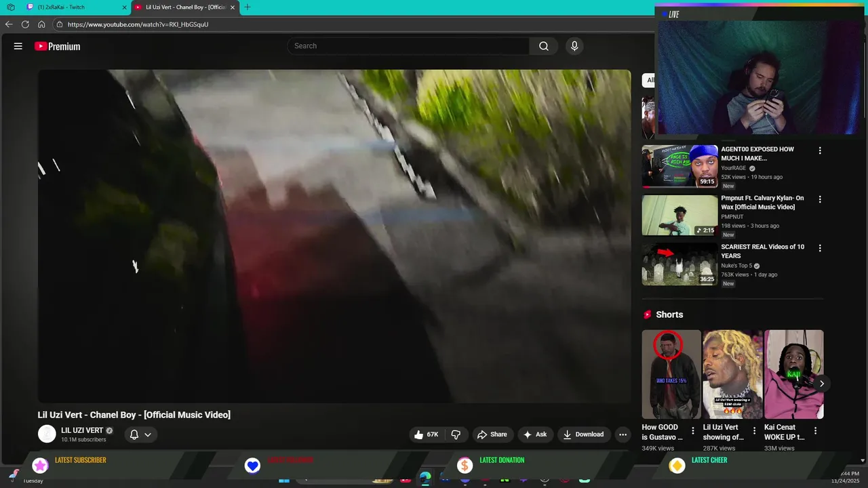
Task: Click the 349K views text under Gustavo short
Action: coord(658,448)
